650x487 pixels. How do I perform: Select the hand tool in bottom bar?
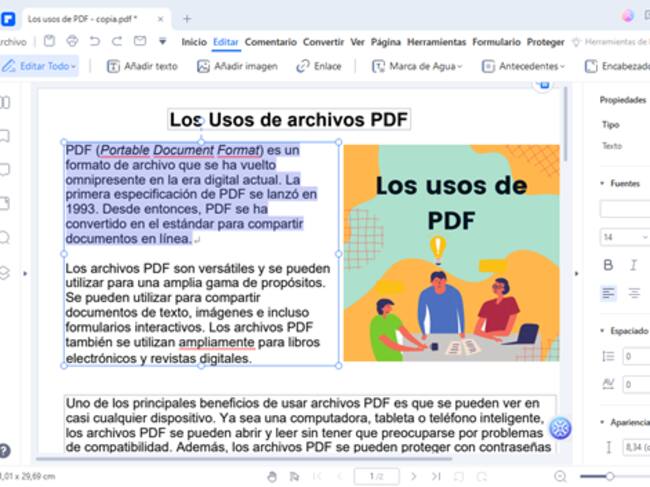tap(272, 476)
